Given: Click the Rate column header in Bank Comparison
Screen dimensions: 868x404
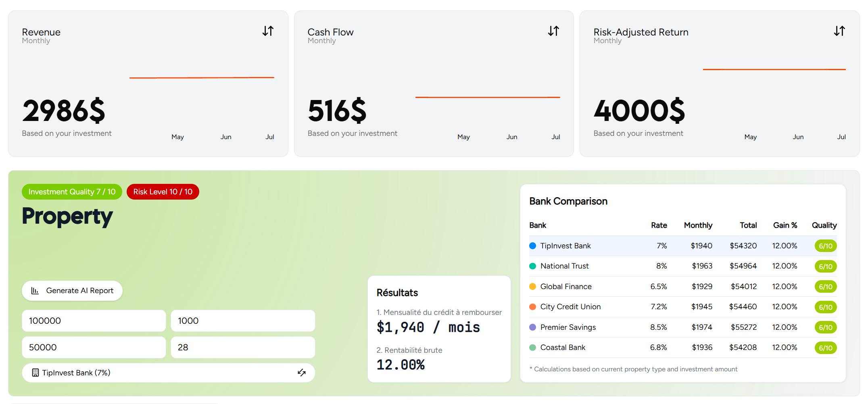Looking at the screenshot, I should tap(659, 225).
